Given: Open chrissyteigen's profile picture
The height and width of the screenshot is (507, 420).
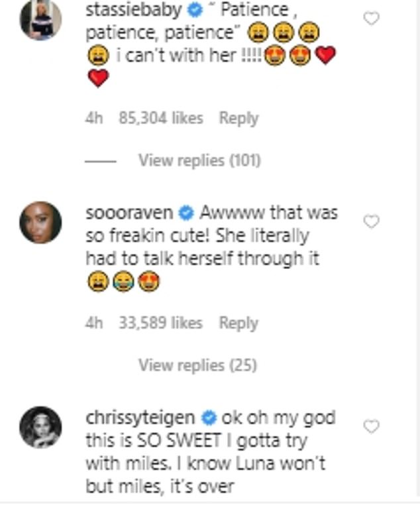Looking at the screenshot, I should 40,426.
